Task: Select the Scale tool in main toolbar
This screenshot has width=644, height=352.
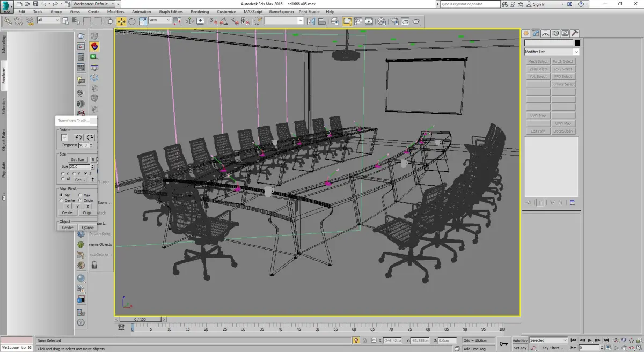Action: (x=143, y=21)
